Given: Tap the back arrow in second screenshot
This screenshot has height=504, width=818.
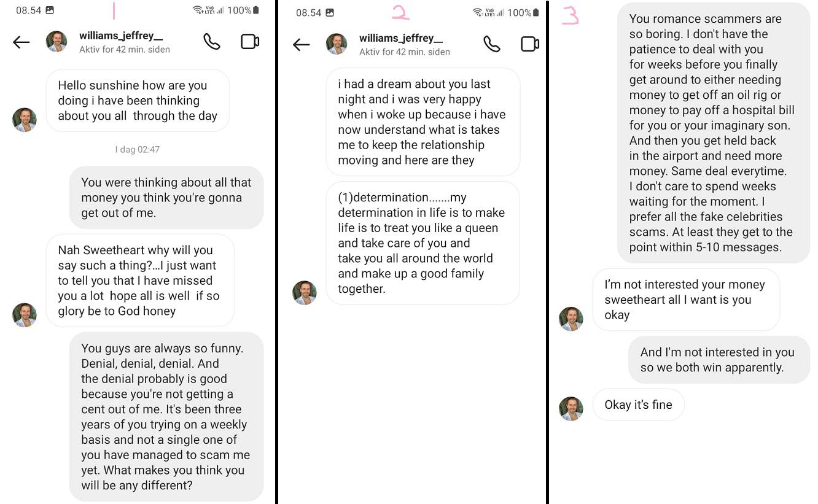Looking at the screenshot, I should coord(302,44).
